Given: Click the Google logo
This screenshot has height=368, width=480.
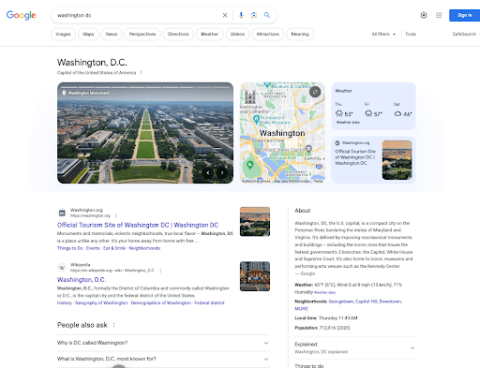Looking at the screenshot, I should click(x=21, y=15).
